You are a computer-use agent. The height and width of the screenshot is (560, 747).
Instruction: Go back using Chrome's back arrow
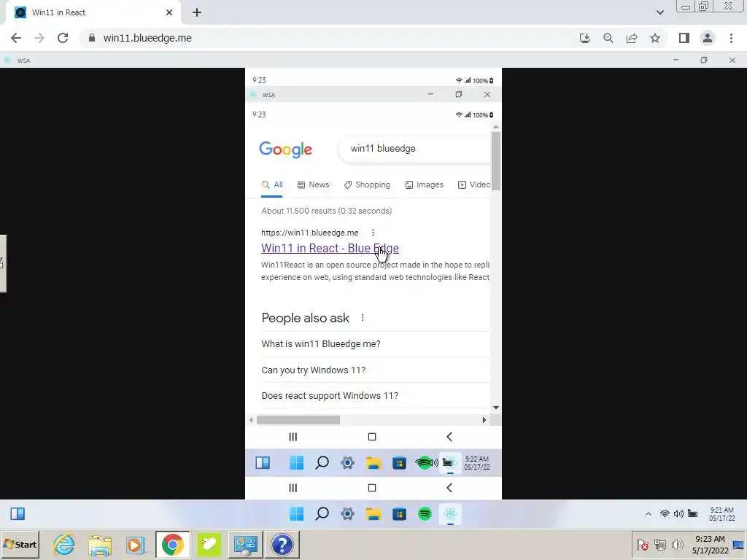click(x=16, y=38)
